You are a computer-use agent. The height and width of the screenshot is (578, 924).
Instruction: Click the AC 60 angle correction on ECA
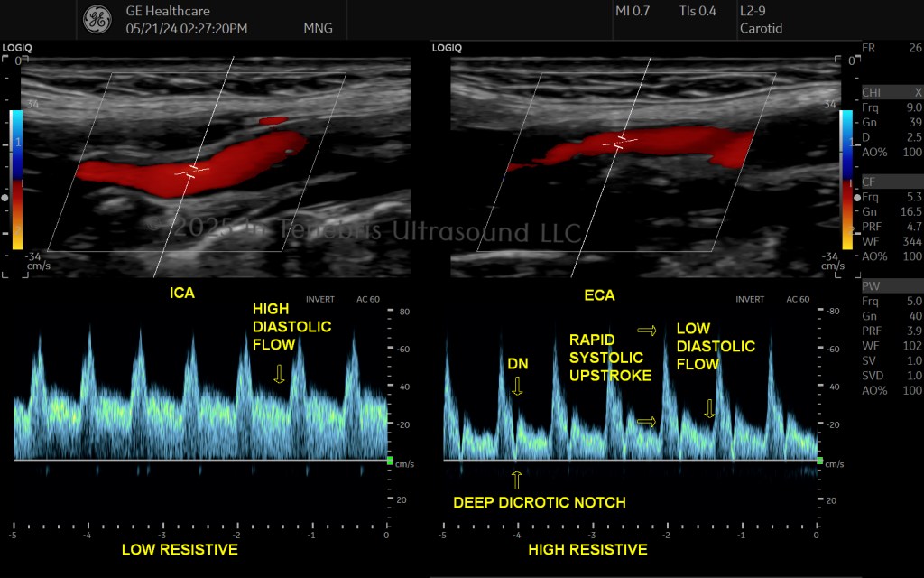tap(798, 299)
